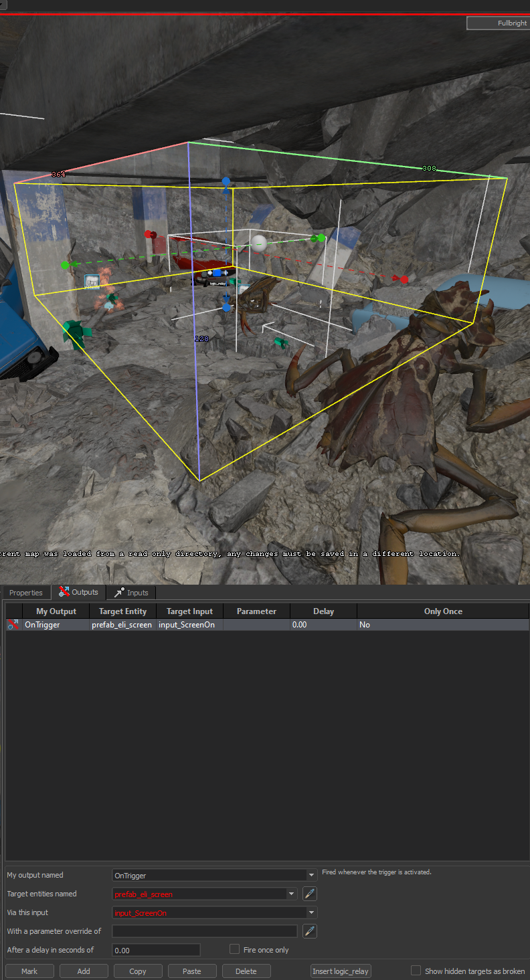Click the eyedropper next to Target entities named
This screenshot has width=530, height=980.
[x=309, y=894]
